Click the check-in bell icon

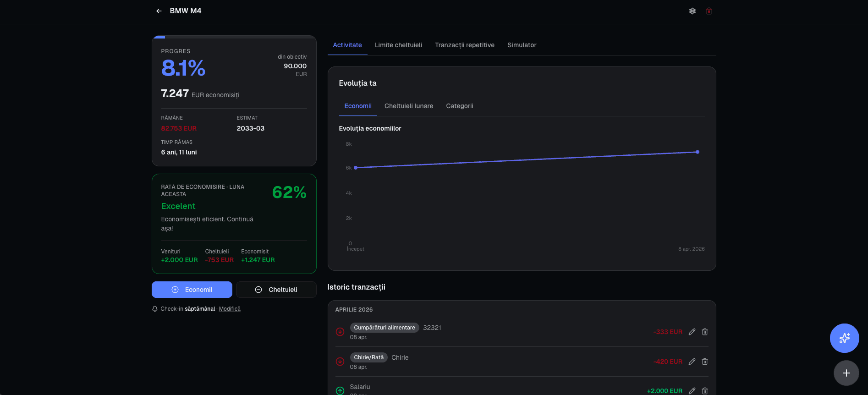tap(155, 309)
